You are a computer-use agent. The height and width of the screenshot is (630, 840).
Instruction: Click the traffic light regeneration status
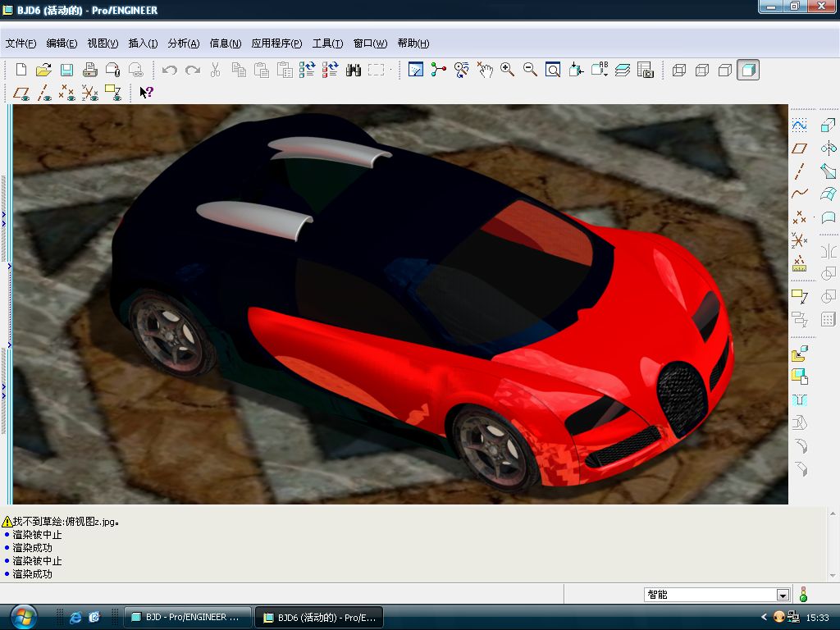[803, 595]
